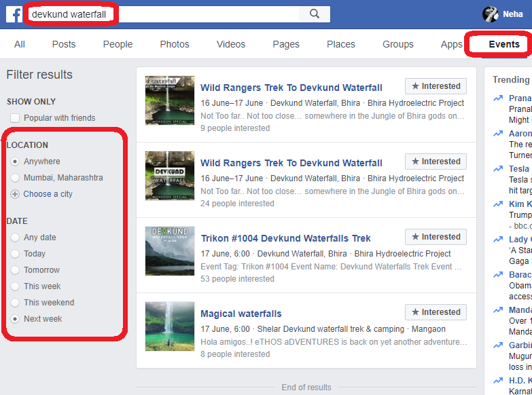
Task: Open Wild Rangers Trek with 24 interested
Action: [291, 163]
